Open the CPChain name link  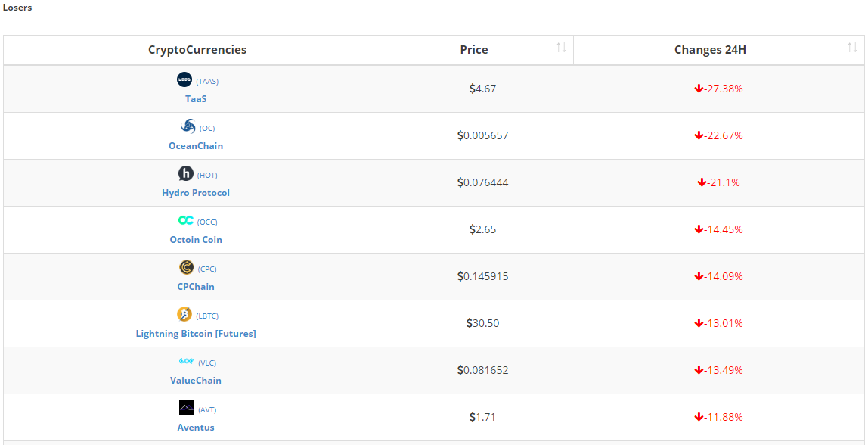coord(196,287)
